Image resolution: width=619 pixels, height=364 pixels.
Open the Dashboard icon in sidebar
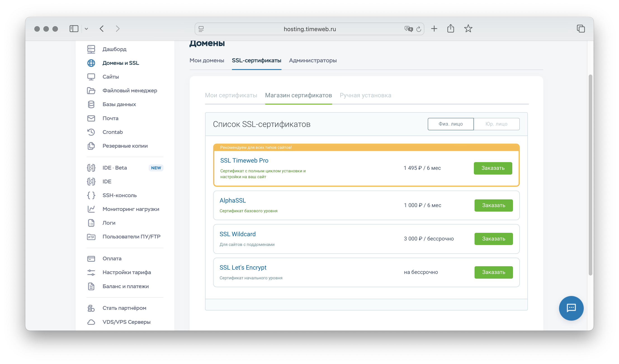(91, 49)
